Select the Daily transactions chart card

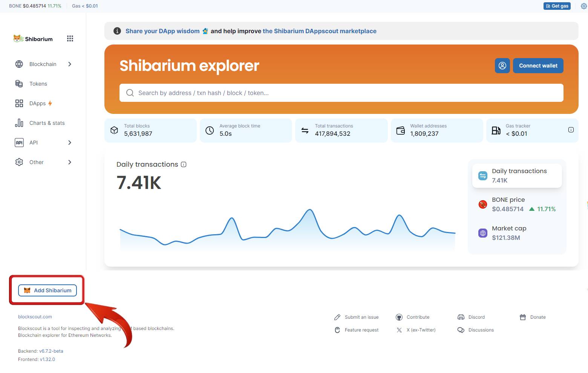point(517,176)
